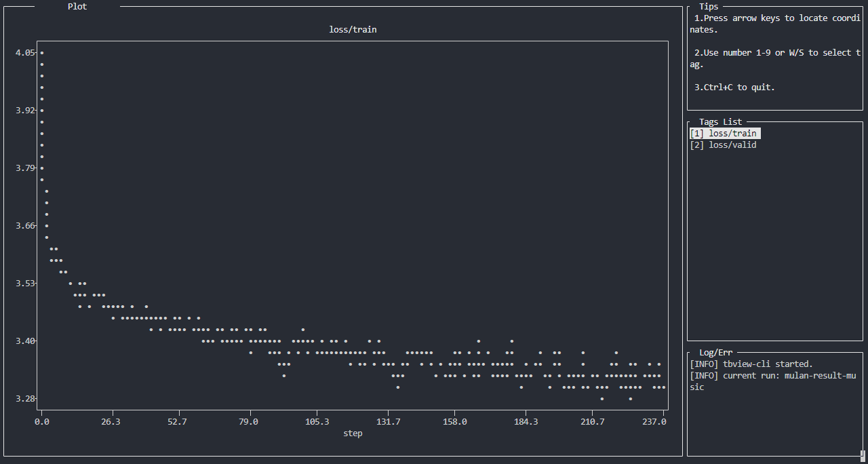
Task: Click the Log/Err panel header
Action: (715, 353)
